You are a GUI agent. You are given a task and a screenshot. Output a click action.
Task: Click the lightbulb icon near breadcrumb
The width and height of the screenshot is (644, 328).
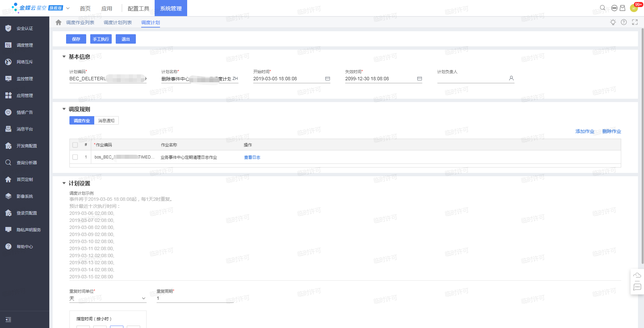click(613, 22)
